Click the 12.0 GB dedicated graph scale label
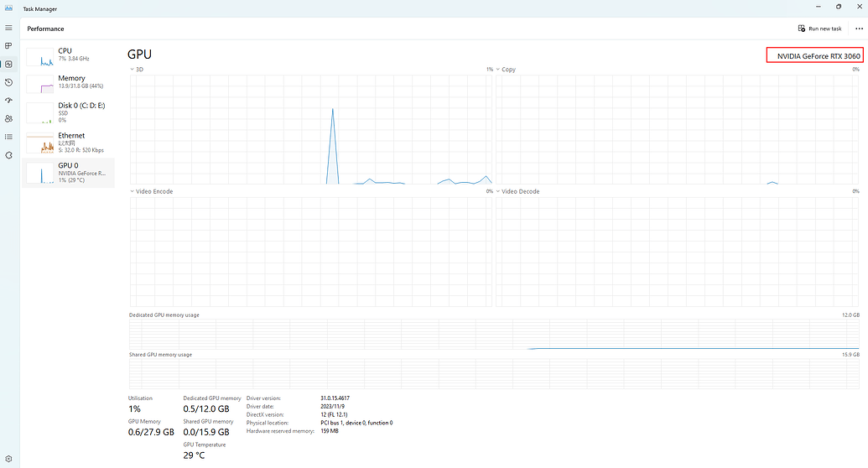The image size is (868, 468). (x=851, y=315)
